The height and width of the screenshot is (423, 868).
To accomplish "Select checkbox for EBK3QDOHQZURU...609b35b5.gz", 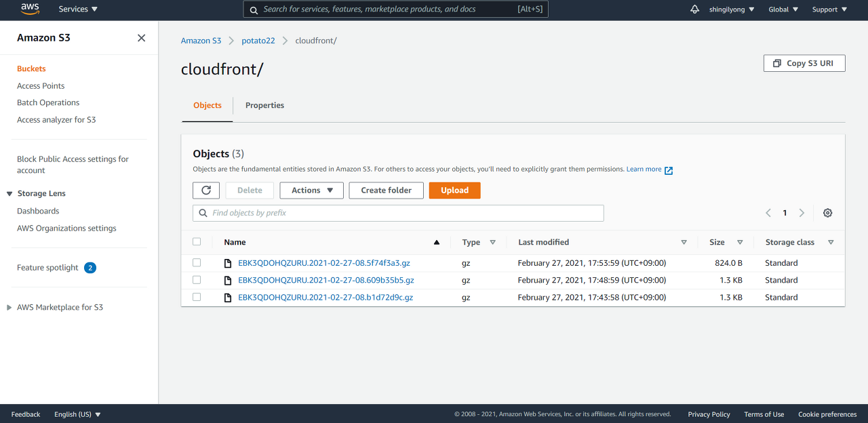I will click(197, 280).
